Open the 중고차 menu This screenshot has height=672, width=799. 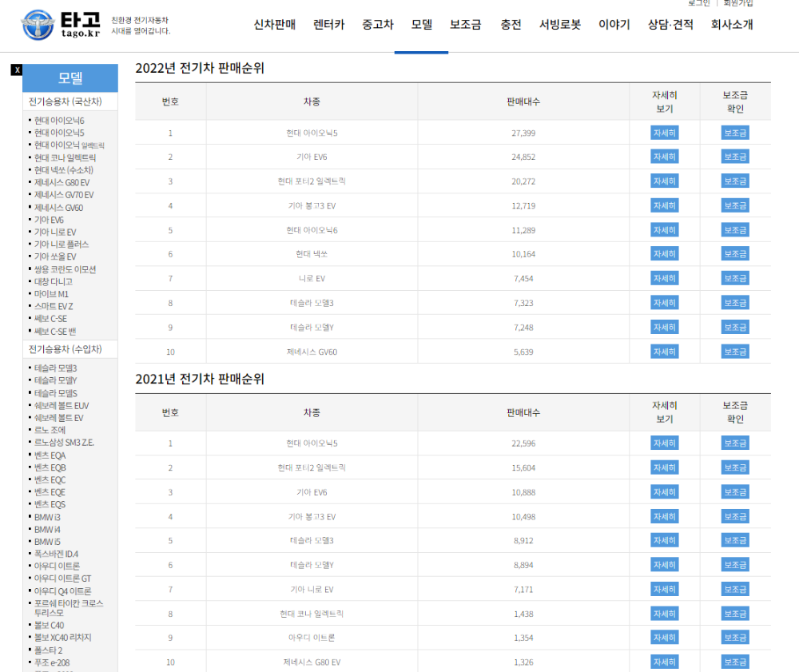click(x=378, y=25)
